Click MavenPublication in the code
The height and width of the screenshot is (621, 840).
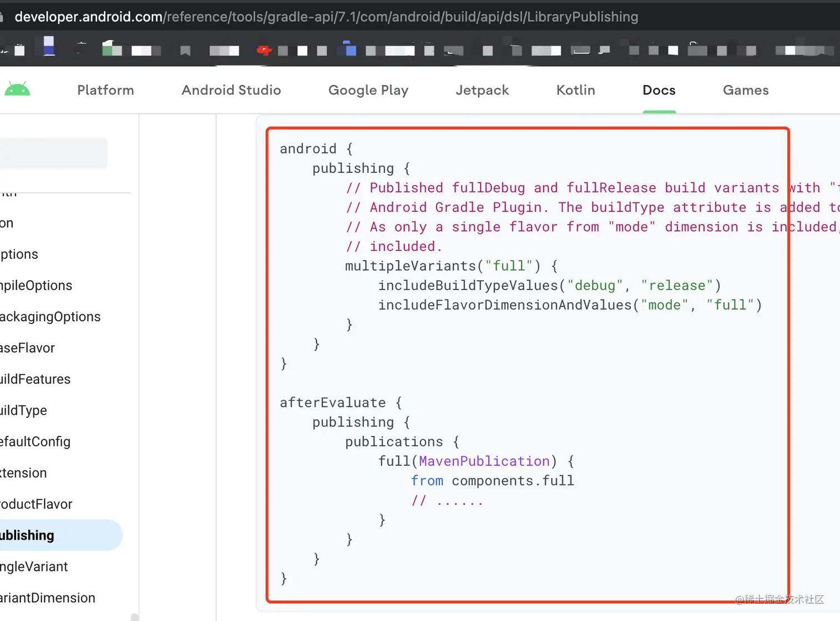click(484, 461)
